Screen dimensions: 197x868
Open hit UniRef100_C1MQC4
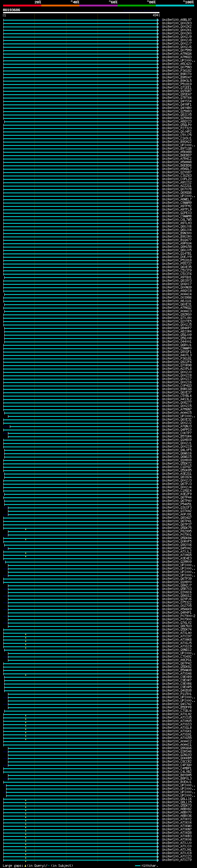pos(176,491)
